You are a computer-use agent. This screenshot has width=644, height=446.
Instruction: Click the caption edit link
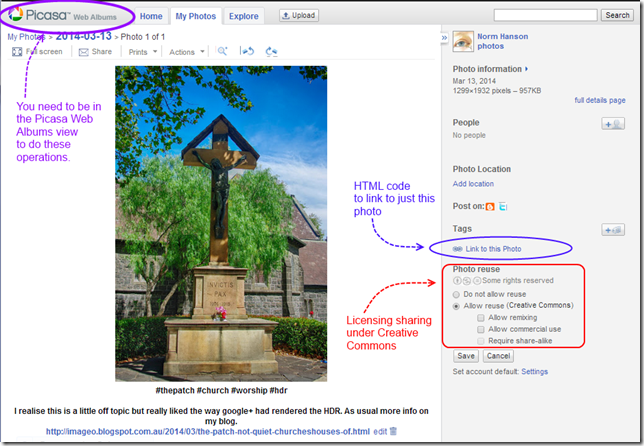coord(380,432)
